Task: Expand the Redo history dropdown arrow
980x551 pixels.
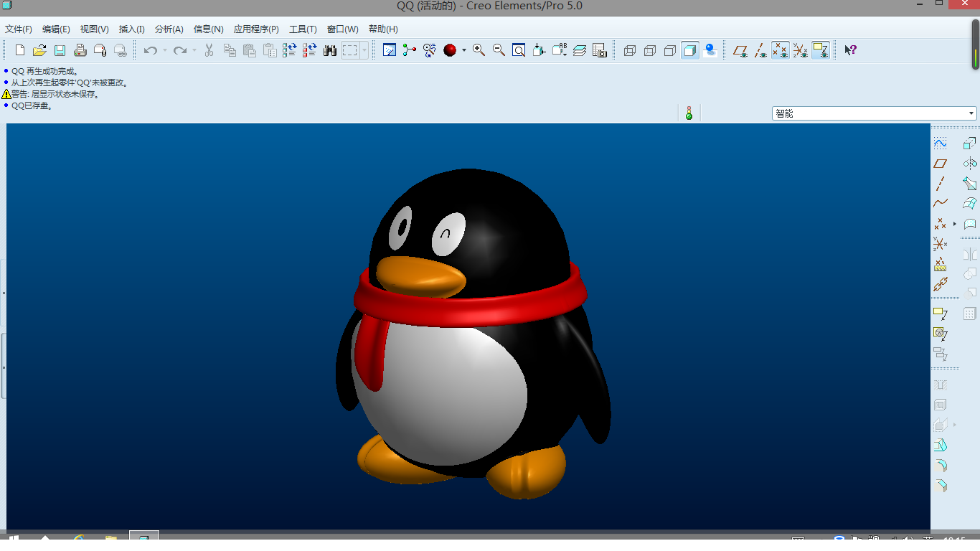Action: tap(194, 50)
